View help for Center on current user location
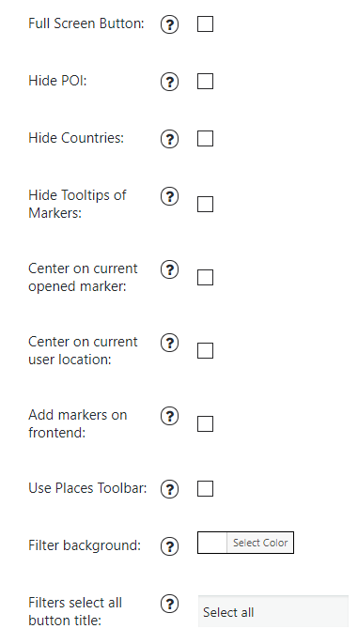 169,343
